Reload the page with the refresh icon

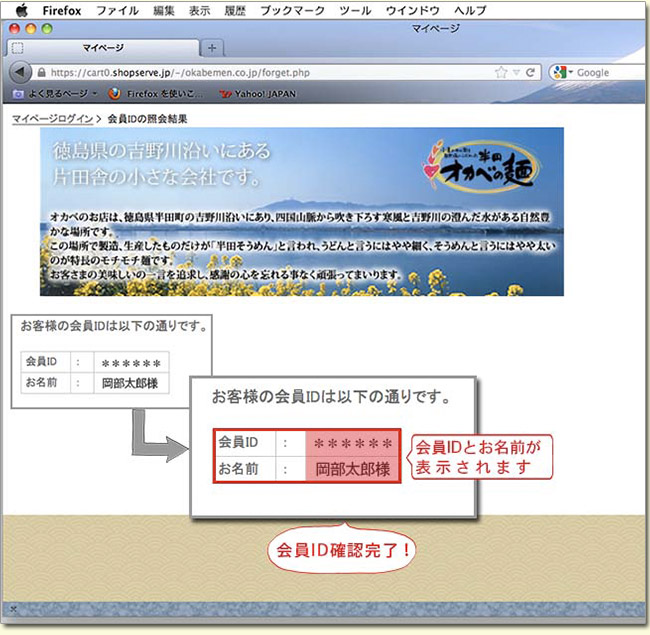pos(529,72)
